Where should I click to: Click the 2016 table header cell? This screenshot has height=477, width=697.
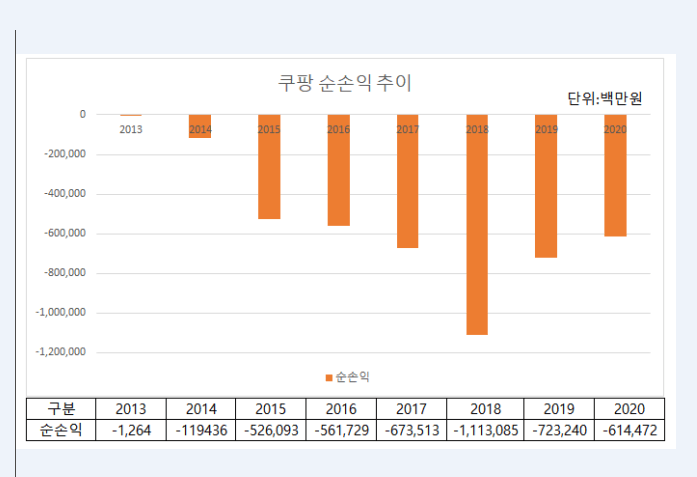pos(341,409)
